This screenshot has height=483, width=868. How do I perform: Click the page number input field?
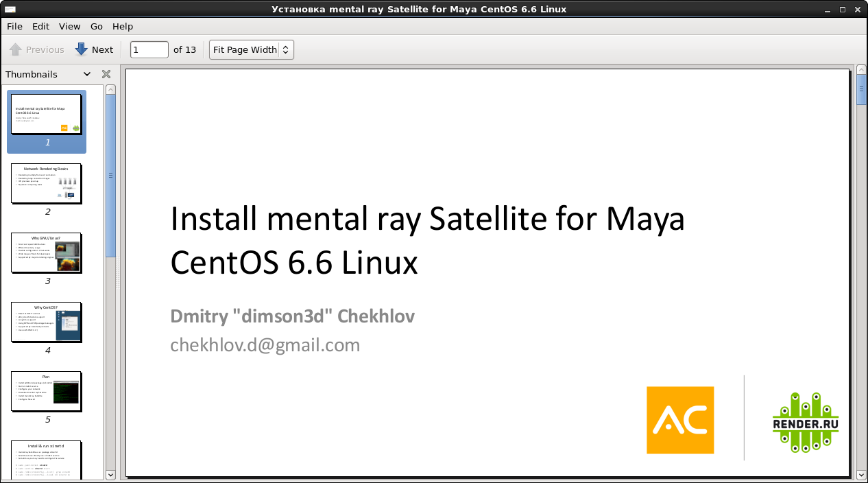tap(149, 49)
